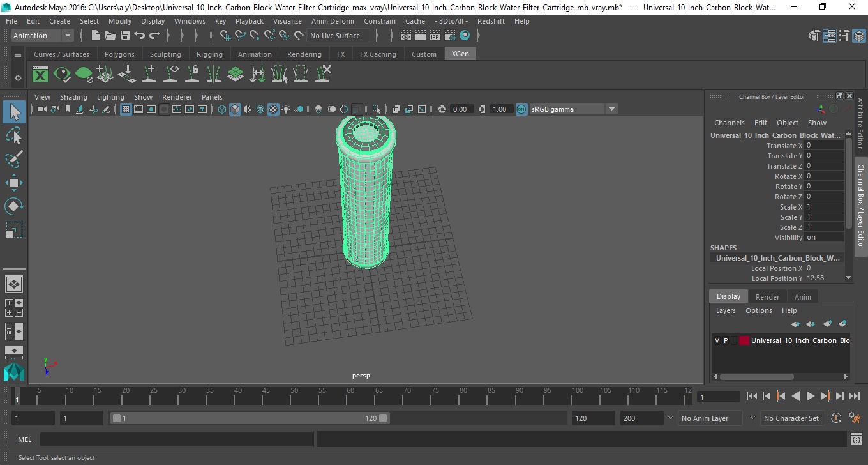Screen dimensions: 868x465
Task: Toggle smooth shade all cube icon
Action: [x=235, y=109]
